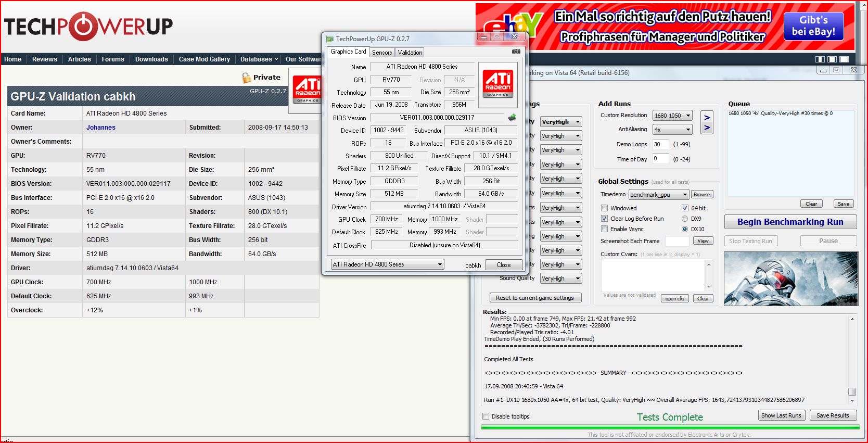Click into the Time of Day field
Image resolution: width=868 pixels, height=443 pixels.
pos(661,159)
